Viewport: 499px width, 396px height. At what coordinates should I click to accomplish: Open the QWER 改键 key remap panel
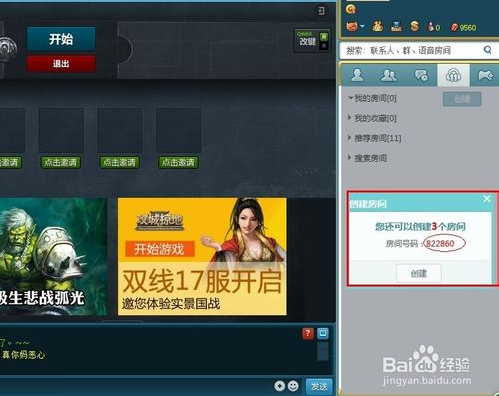click(x=312, y=41)
